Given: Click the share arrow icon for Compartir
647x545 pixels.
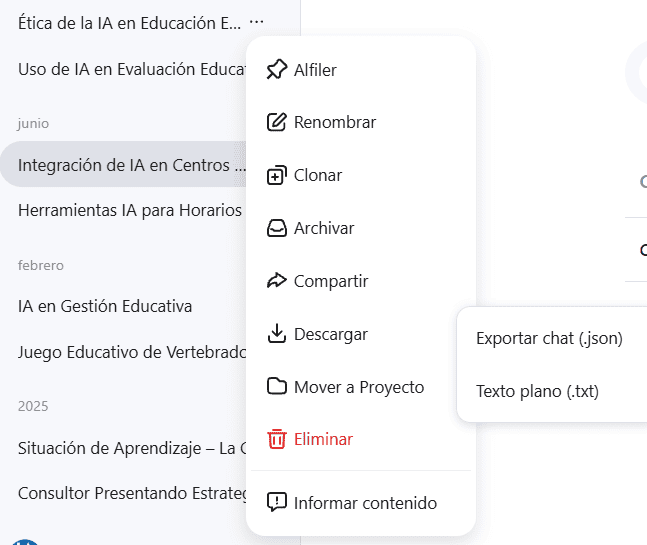Looking at the screenshot, I should (276, 281).
